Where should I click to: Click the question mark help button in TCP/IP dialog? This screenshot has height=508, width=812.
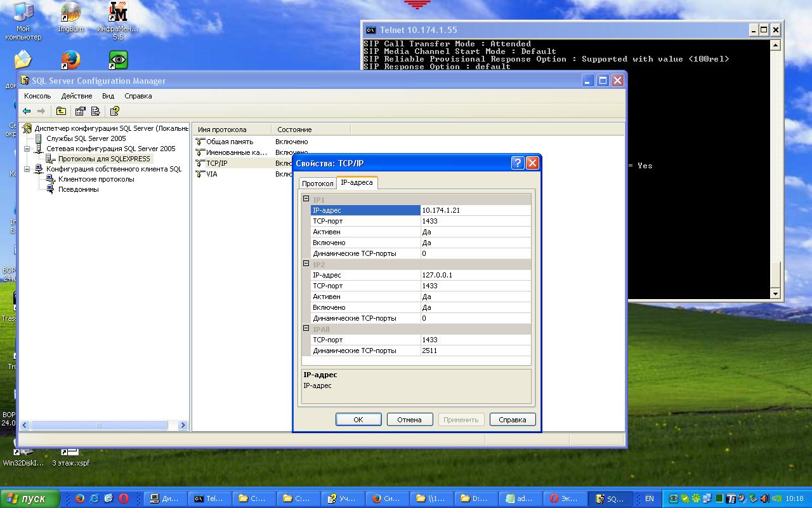(x=517, y=163)
